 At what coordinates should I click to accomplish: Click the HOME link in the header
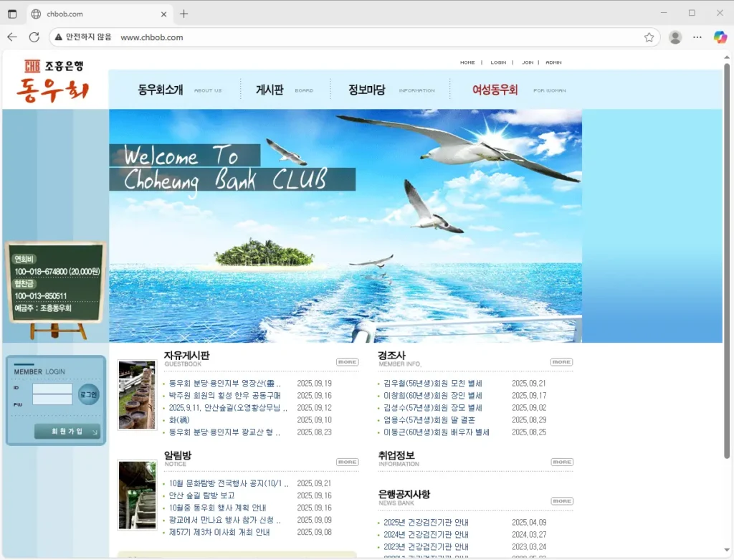click(x=467, y=62)
